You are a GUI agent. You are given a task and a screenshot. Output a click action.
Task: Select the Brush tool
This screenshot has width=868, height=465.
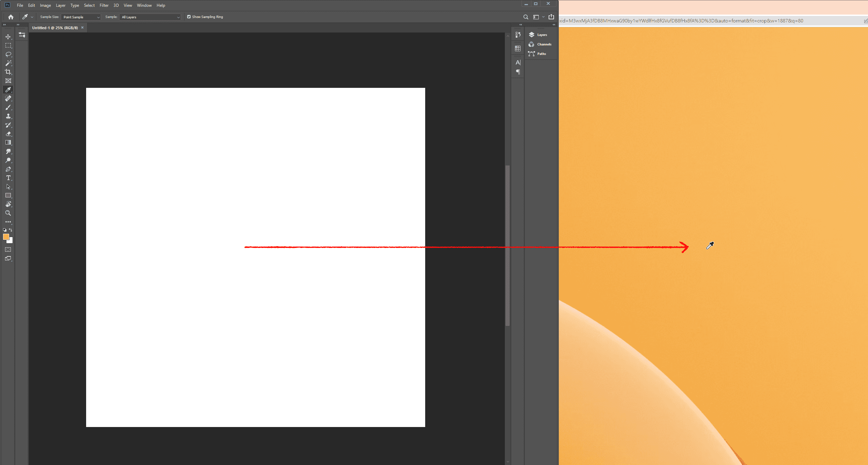[8, 108]
